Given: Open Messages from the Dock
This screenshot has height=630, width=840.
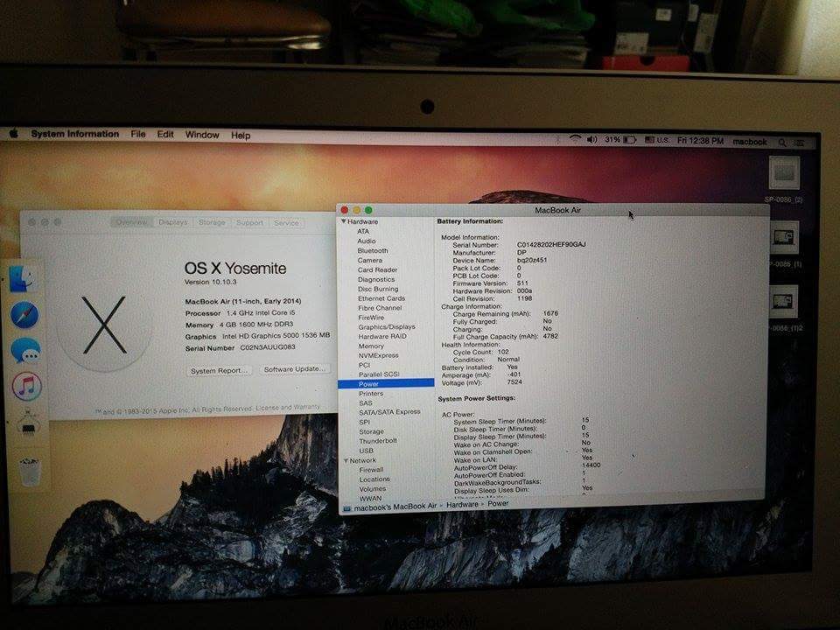Looking at the screenshot, I should coord(25,351).
